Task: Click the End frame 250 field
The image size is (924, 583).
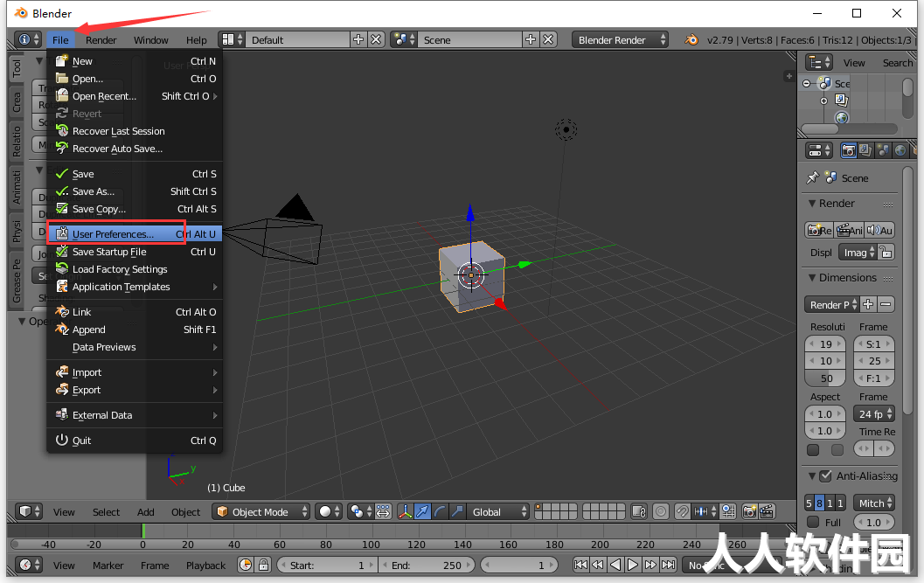Action: [x=427, y=566]
